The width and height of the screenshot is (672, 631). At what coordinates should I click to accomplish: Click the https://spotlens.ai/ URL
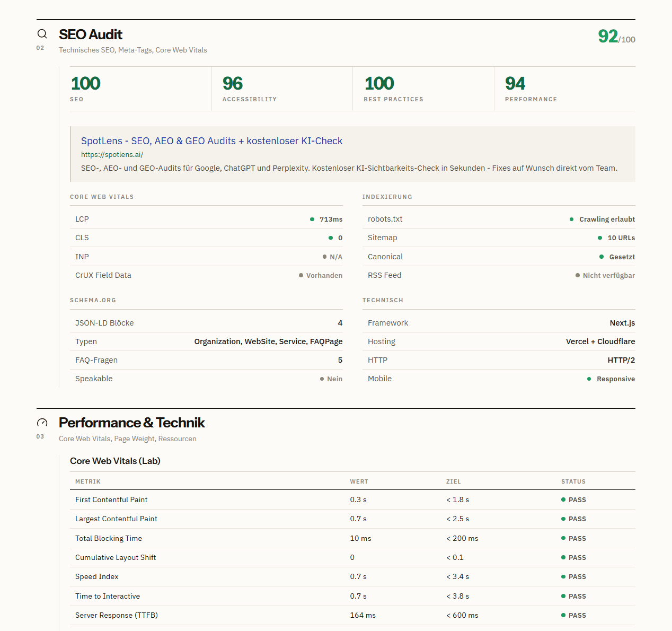click(112, 154)
